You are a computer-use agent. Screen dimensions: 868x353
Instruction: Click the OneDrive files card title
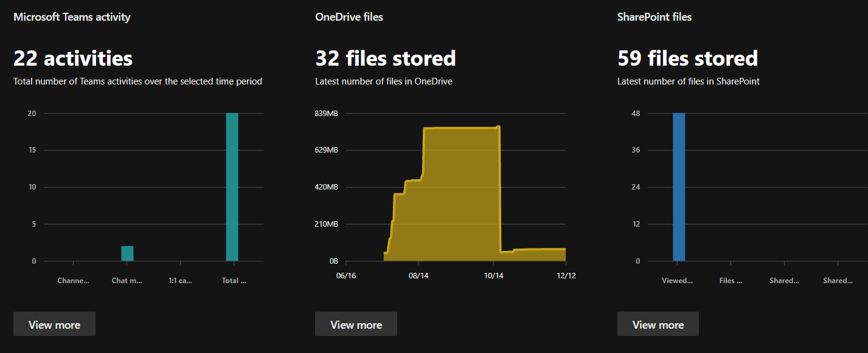pos(349,17)
